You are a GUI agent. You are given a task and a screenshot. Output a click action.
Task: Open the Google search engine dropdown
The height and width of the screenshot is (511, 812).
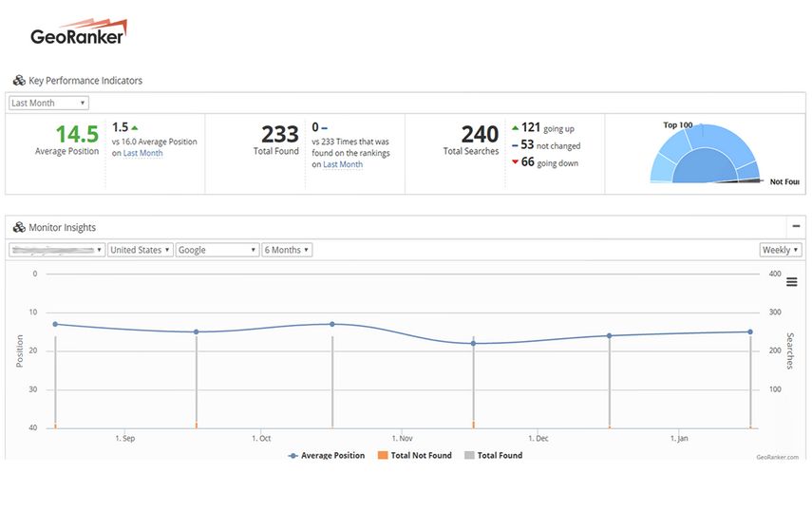[217, 250]
